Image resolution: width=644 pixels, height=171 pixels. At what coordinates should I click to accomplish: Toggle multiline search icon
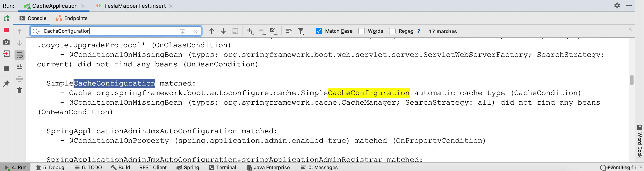[x=289, y=31]
